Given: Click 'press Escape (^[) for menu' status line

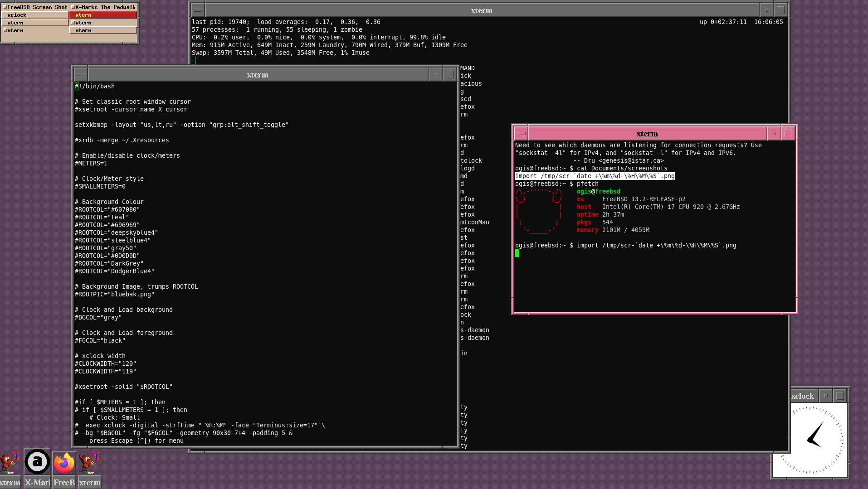Looking at the screenshot, I should (137, 441).
